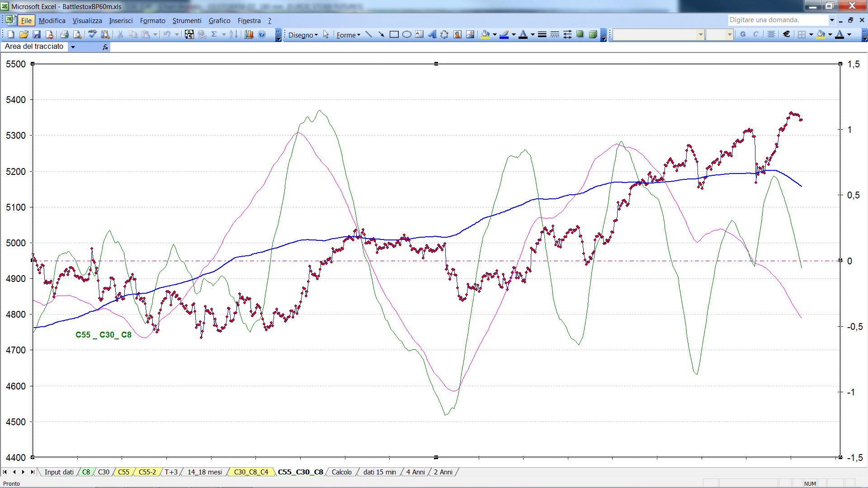Click the Line Style icon

click(x=542, y=34)
